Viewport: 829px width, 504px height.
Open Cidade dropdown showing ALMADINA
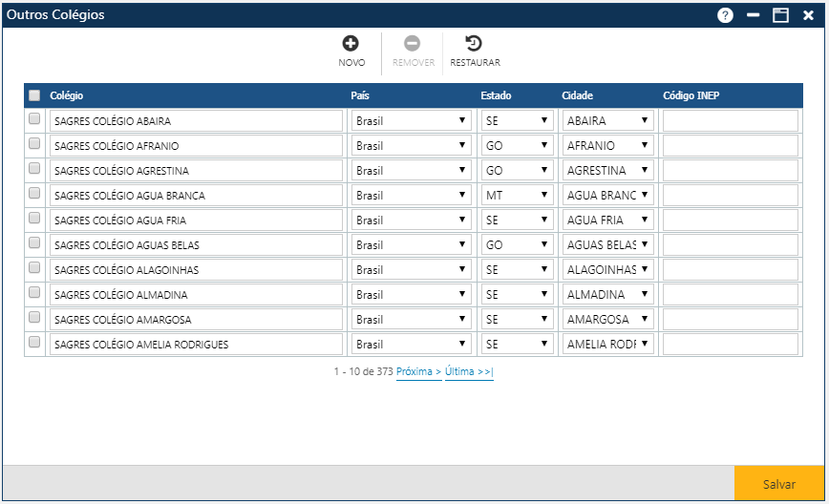pyautogui.click(x=607, y=295)
